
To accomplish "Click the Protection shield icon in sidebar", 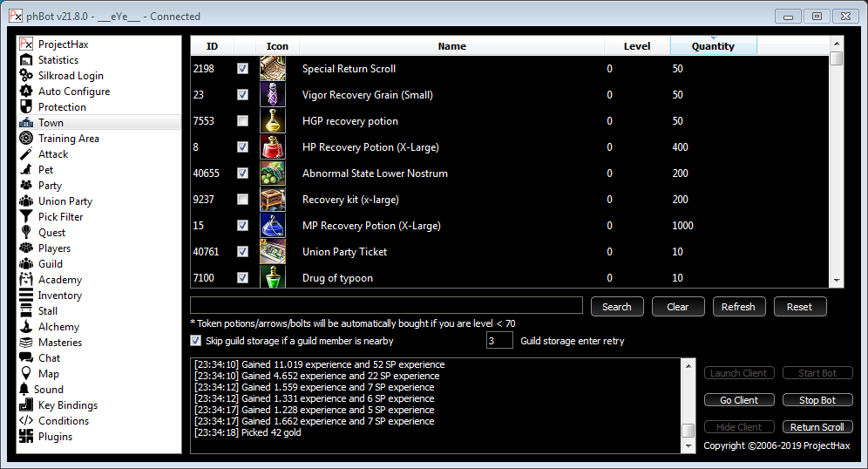I will 26,107.
